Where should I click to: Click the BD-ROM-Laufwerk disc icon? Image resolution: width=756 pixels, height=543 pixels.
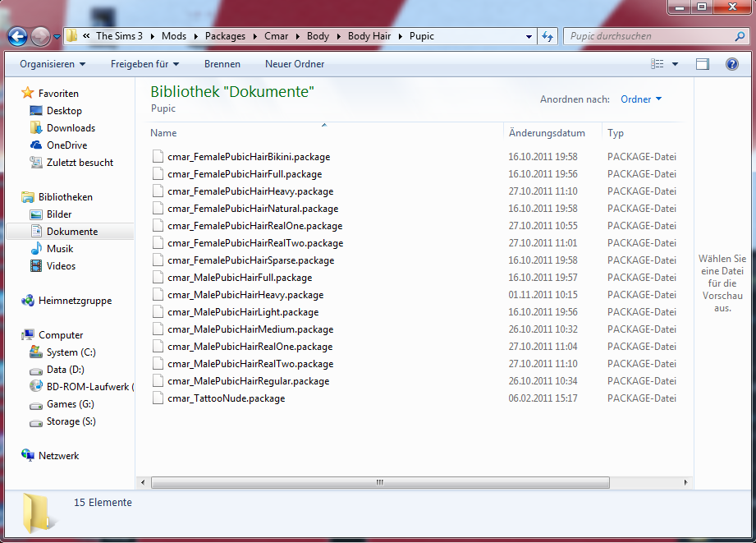(36, 387)
